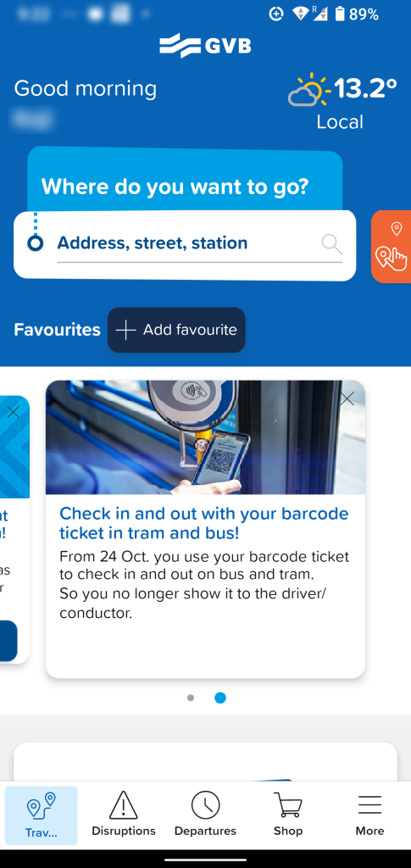Select the first carousel page dot
Image resolution: width=411 pixels, height=868 pixels.
coord(191,698)
